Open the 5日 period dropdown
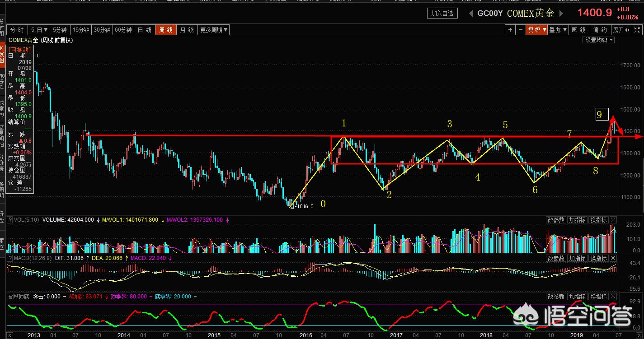Viewport: 644px width, 339px height. [x=39, y=30]
